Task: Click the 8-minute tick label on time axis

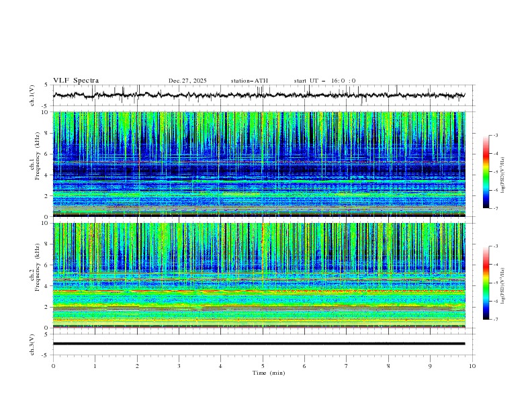Action: [x=388, y=366]
